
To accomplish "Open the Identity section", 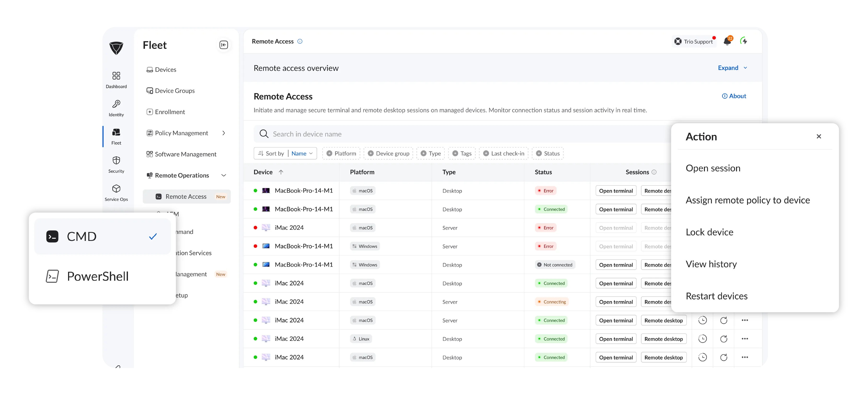I will (116, 108).
